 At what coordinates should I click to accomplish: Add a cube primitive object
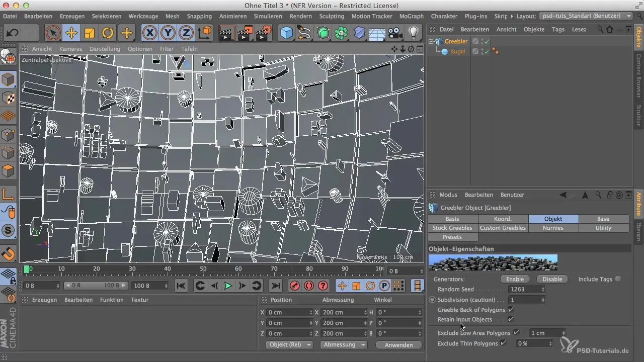(x=286, y=33)
